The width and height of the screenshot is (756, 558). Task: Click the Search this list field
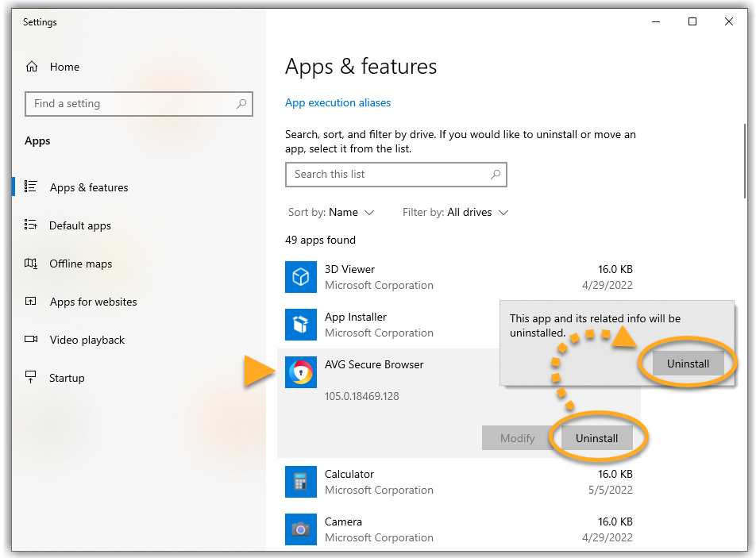(x=389, y=175)
